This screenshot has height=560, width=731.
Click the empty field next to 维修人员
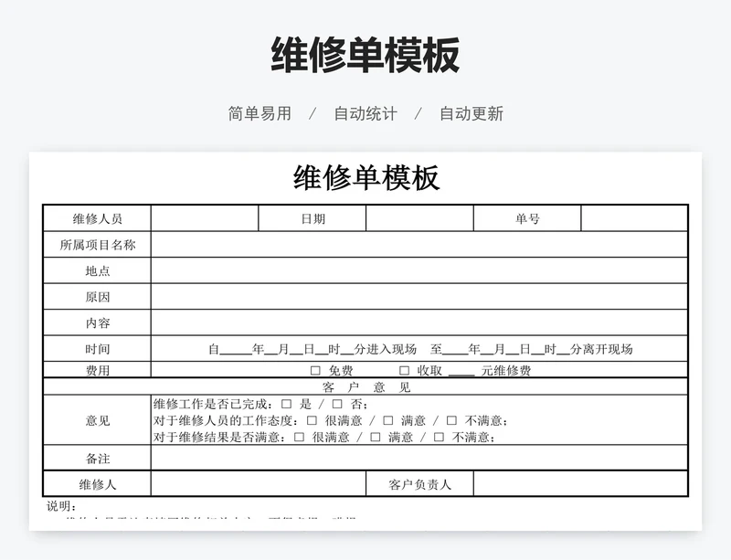[x=205, y=218]
